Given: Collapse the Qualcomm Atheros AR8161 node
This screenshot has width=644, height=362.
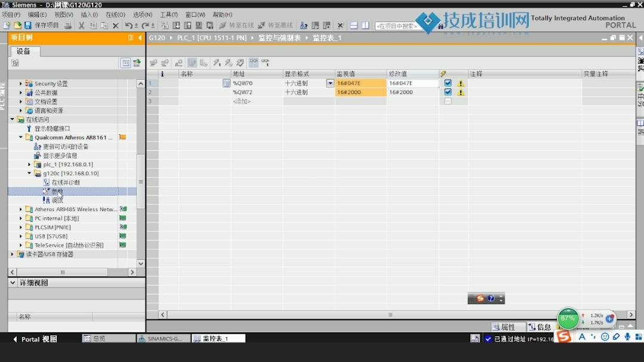Looking at the screenshot, I should coord(20,138).
